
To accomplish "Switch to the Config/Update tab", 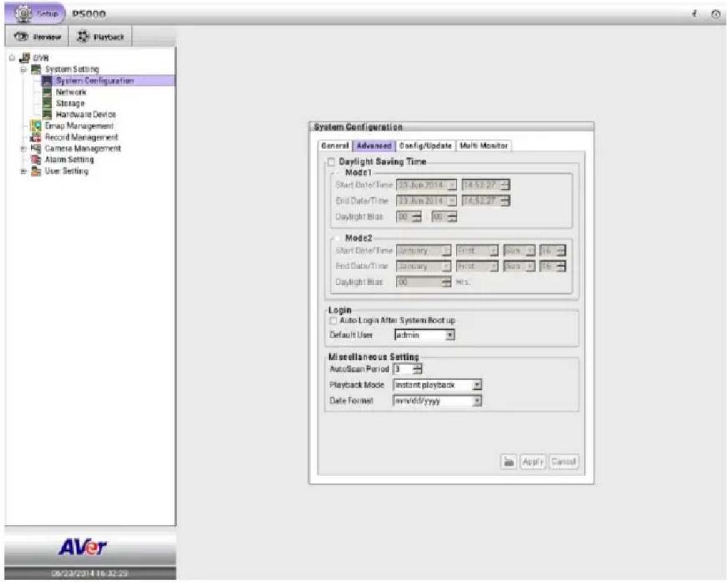I will (426, 145).
